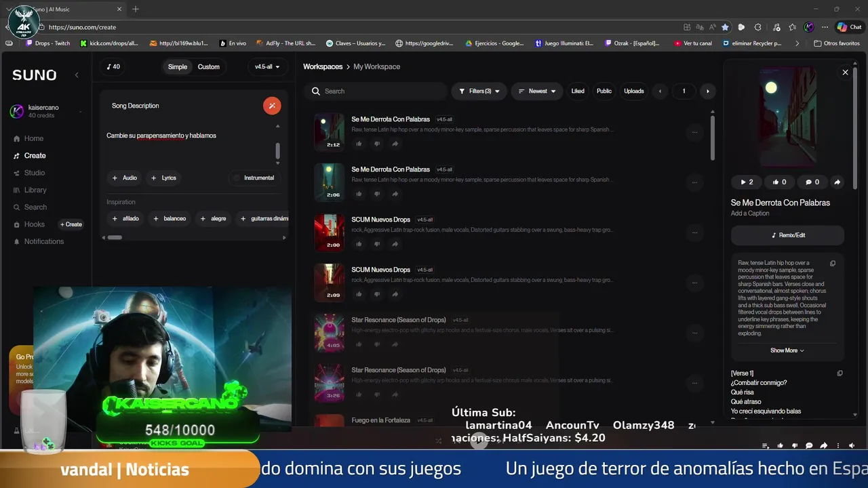Toggle the Uploads filter
868x488 pixels.
coord(634,91)
